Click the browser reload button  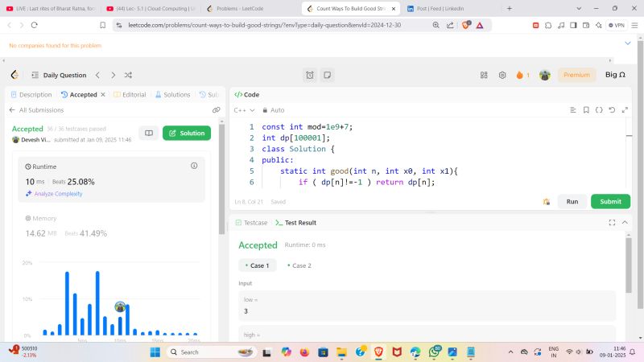pos(35,25)
